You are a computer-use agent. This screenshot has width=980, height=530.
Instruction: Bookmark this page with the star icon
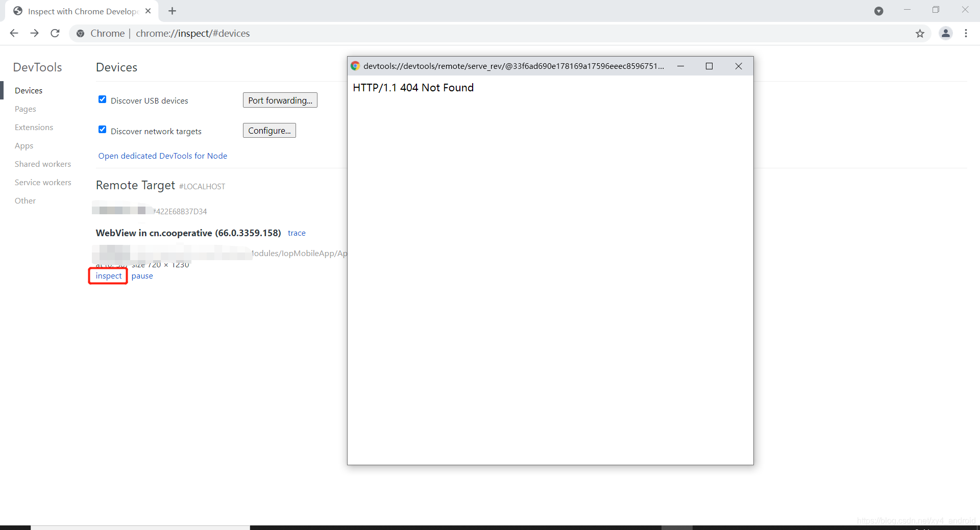[x=920, y=33]
